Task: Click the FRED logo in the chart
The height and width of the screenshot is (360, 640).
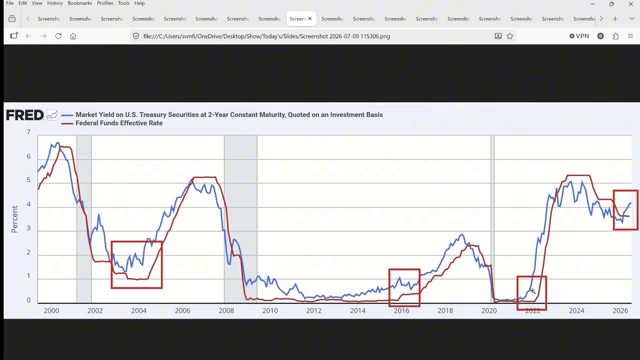Action: [x=25, y=116]
